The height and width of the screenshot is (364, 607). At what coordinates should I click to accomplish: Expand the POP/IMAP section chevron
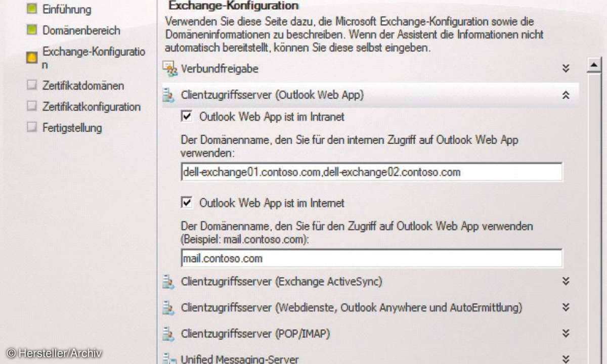pos(566,334)
